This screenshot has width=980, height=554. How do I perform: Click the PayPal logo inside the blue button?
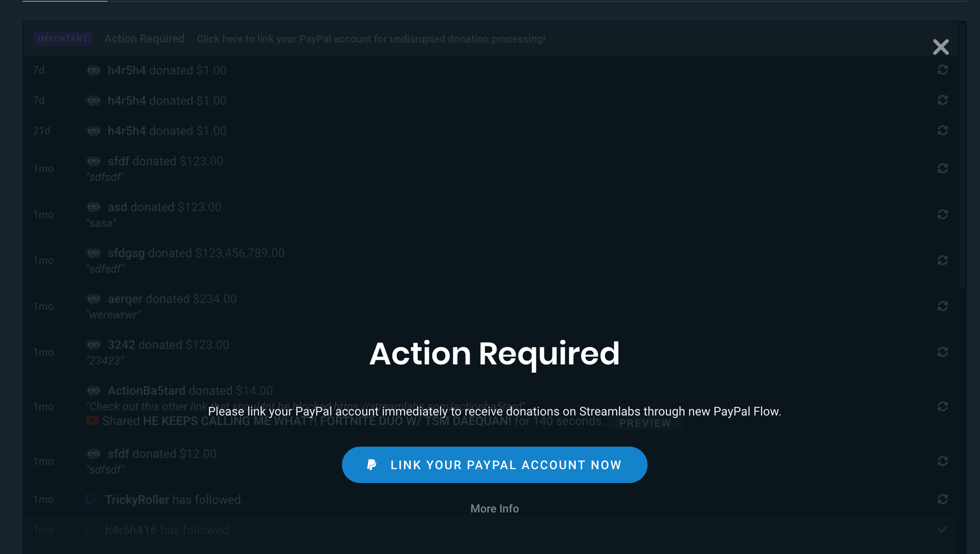click(x=371, y=465)
